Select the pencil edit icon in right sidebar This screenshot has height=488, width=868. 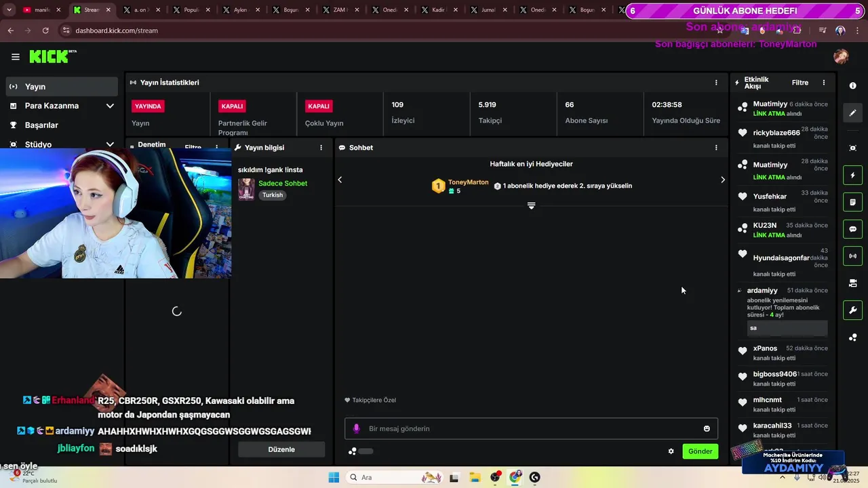click(x=852, y=113)
